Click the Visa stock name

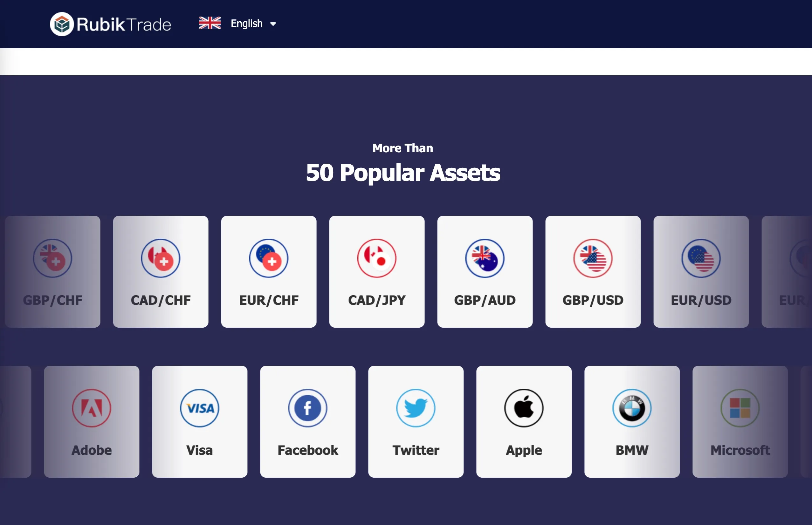pyautogui.click(x=200, y=450)
